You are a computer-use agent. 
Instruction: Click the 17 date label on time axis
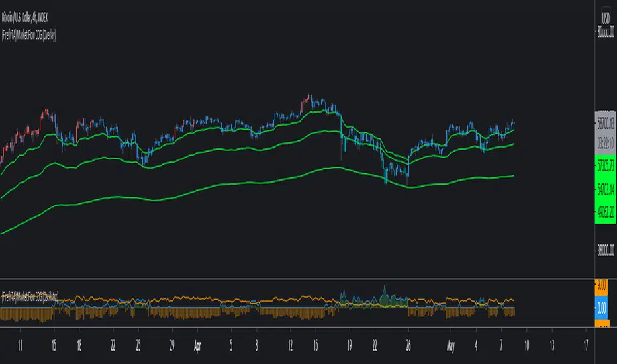click(x=585, y=345)
